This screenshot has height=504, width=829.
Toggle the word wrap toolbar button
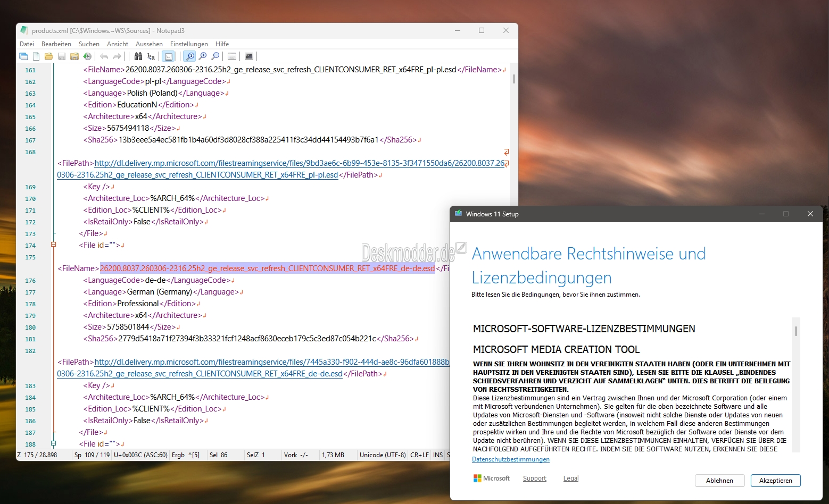[168, 56]
